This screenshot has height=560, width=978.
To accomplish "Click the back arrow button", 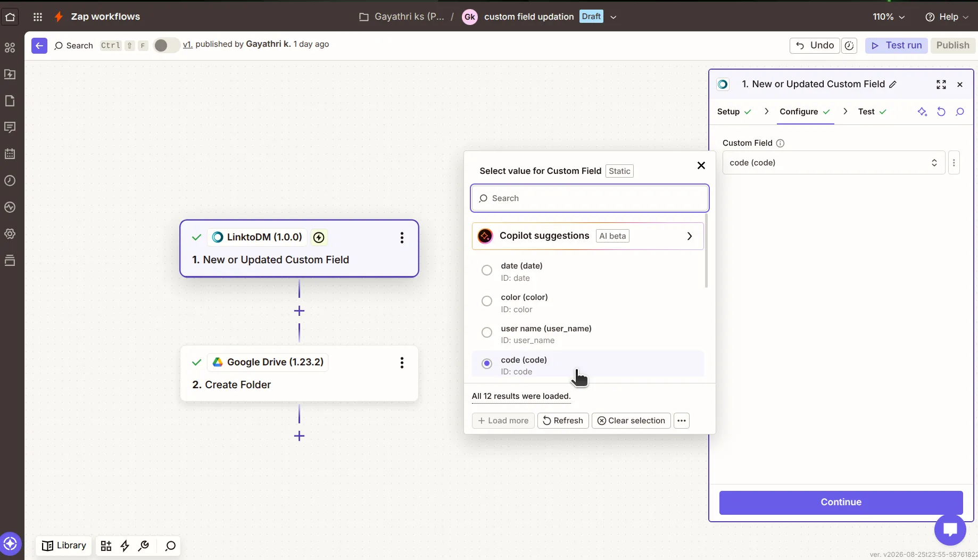I will [x=39, y=45].
